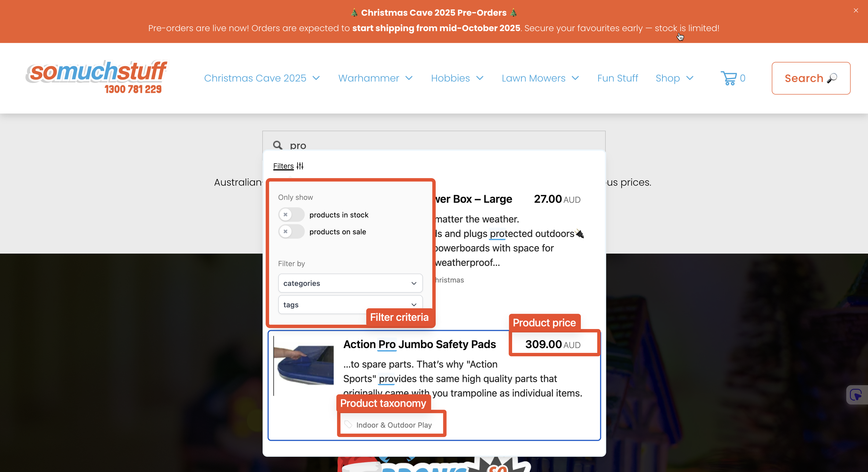Viewport: 868px width, 472px height.
Task: Click the Indoor & Outdoor Play category
Action: tap(394, 425)
